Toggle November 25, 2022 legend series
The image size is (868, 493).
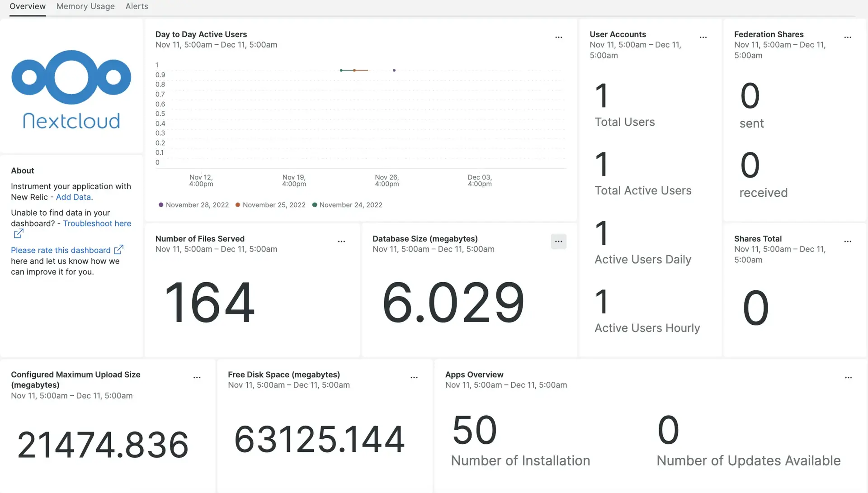coord(271,205)
